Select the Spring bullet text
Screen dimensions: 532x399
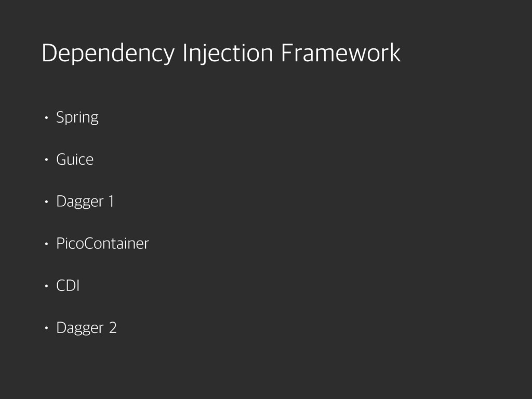tap(77, 118)
